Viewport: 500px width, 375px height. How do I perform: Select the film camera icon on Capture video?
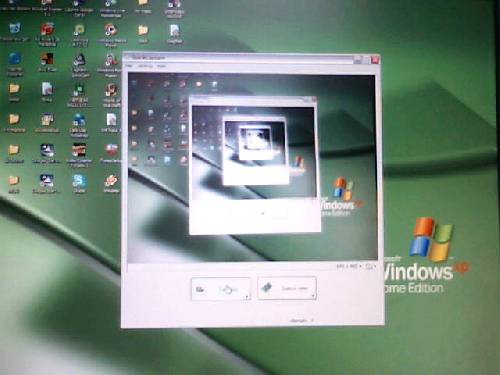click(x=266, y=287)
